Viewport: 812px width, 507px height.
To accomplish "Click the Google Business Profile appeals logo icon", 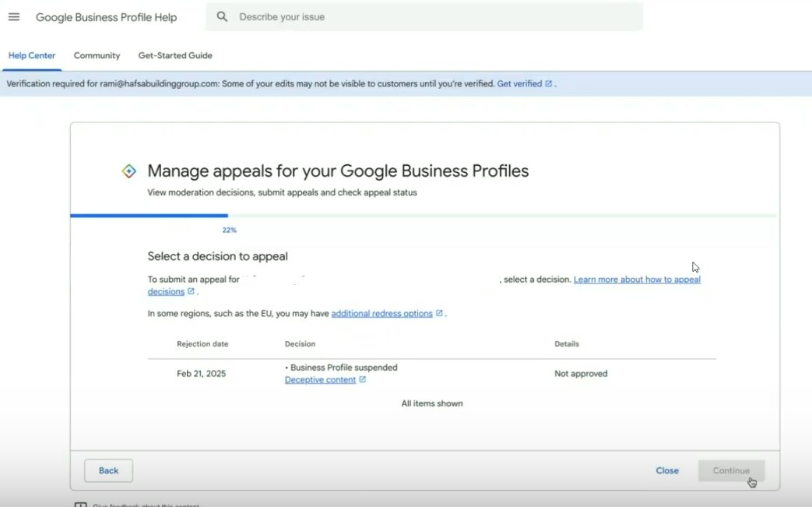I will (129, 171).
